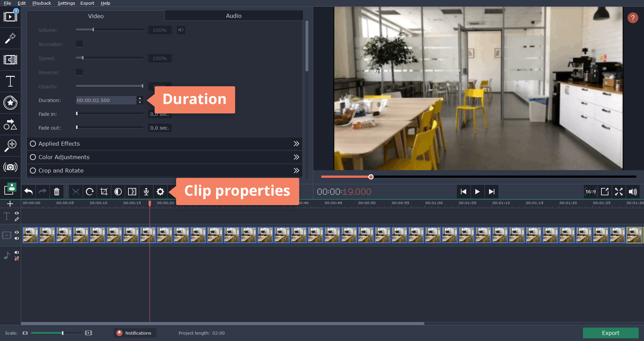Select the Filters magic wand tool
Viewport: 644px width, 341px height.
11,38
